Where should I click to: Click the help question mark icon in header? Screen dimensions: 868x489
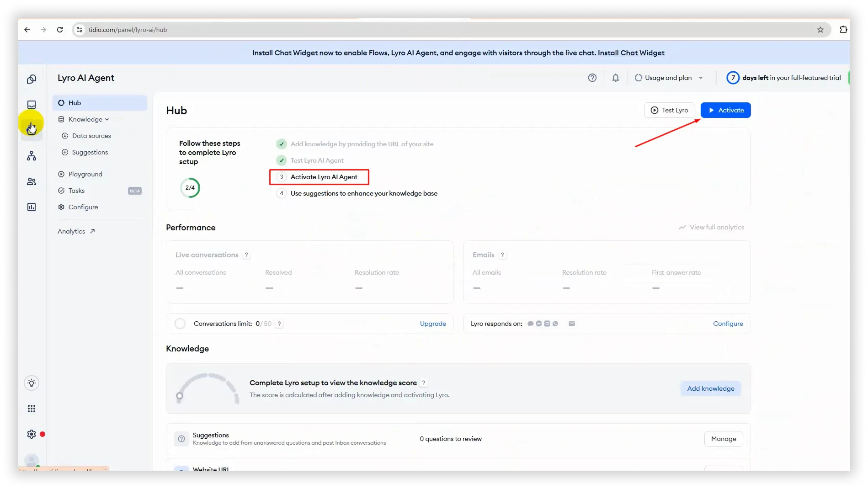coord(592,78)
